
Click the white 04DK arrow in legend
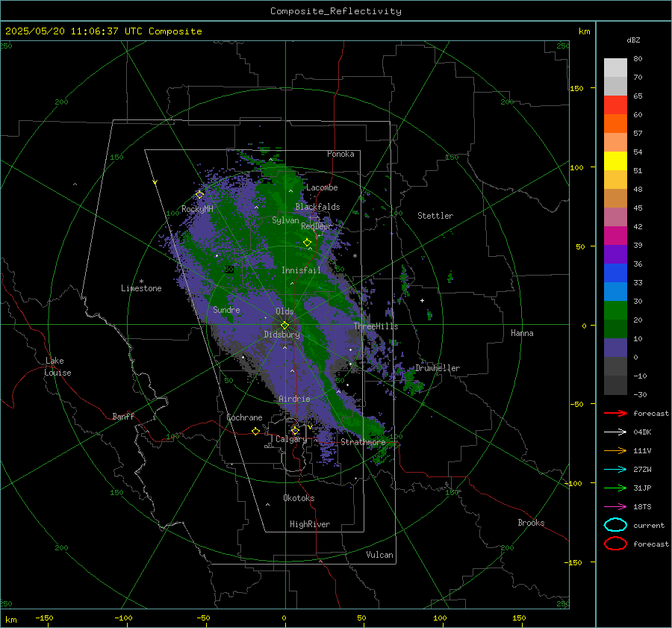coord(615,432)
